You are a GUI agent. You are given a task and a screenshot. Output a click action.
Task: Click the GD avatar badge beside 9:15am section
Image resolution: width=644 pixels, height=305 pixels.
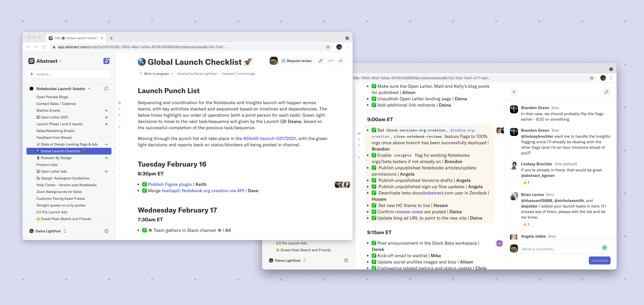(x=499, y=244)
